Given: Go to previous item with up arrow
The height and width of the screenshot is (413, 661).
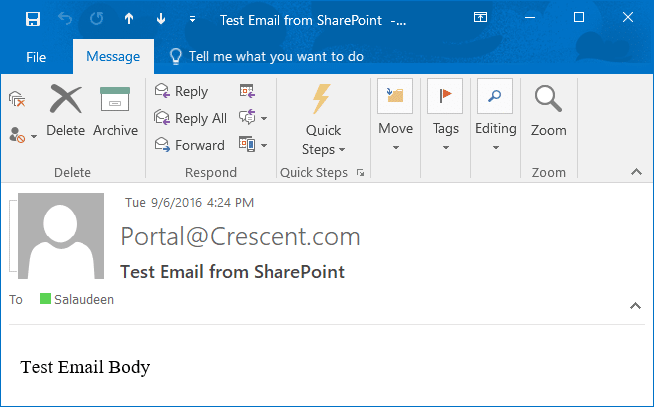Looking at the screenshot, I should point(128,19).
